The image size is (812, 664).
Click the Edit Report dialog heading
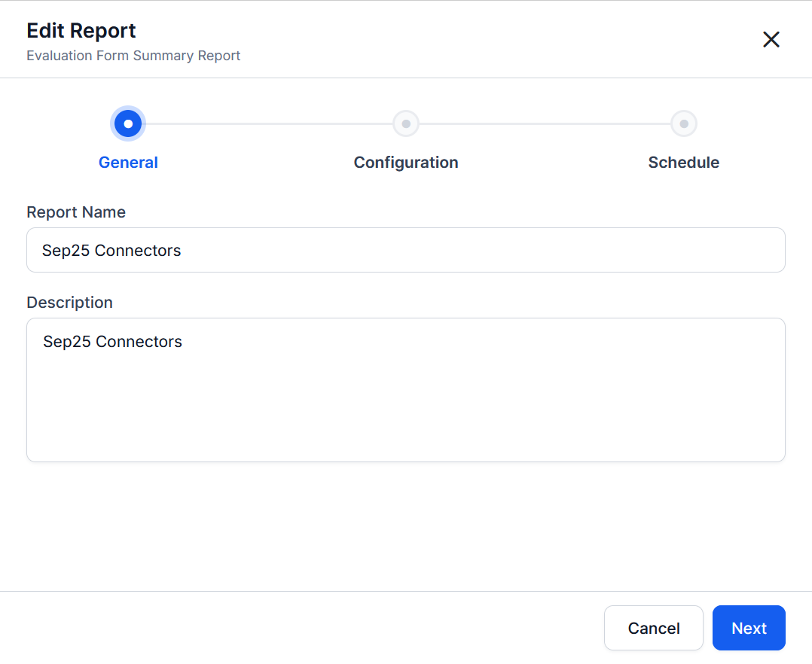point(81,31)
